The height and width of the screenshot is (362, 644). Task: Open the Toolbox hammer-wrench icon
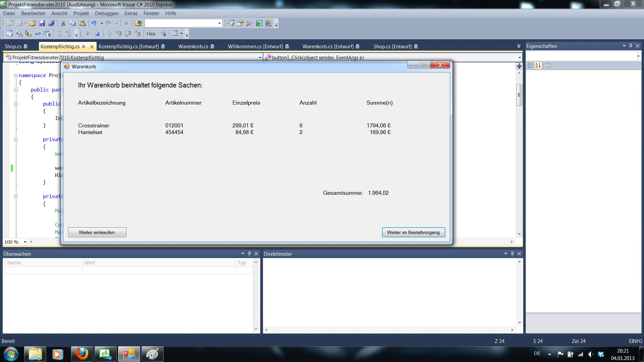coord(249,23)
